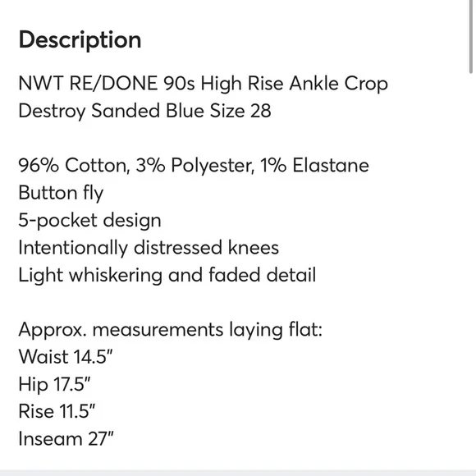Viewport: 476px width, 476px height.
Task: Click the Rise 11.5" measurement
Action: click(x=57, y=412)
